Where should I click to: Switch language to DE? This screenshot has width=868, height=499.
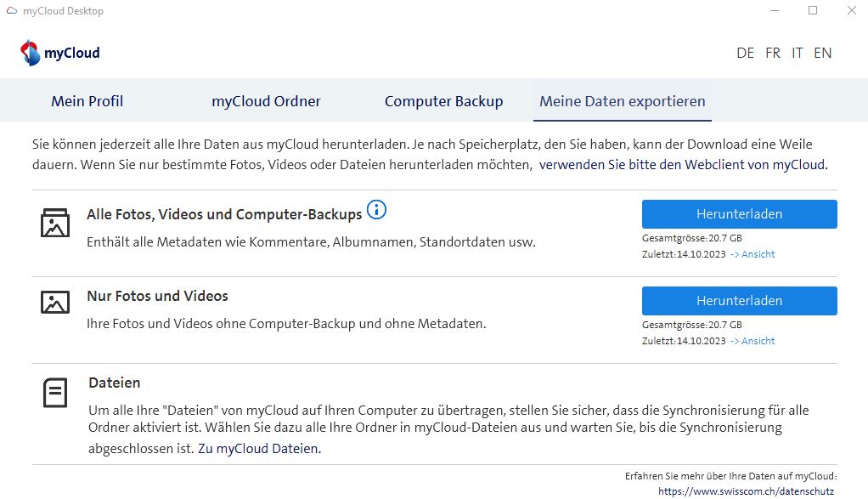(746, 53)
